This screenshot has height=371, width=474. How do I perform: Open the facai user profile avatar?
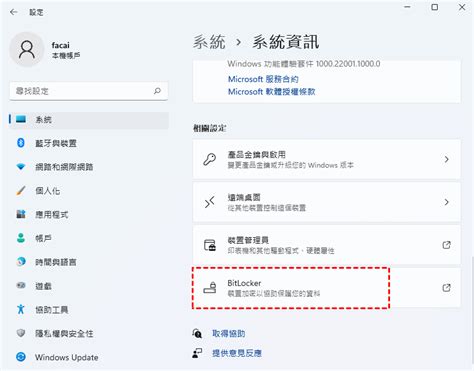(x=27, y=50)
